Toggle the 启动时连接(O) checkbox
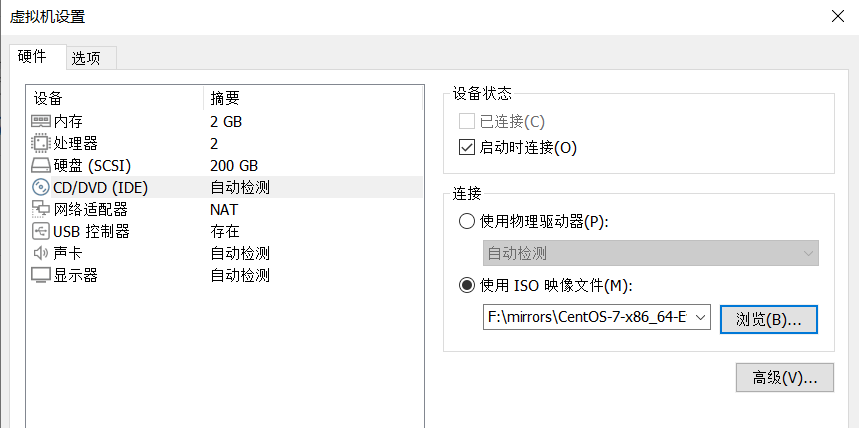 466,148
